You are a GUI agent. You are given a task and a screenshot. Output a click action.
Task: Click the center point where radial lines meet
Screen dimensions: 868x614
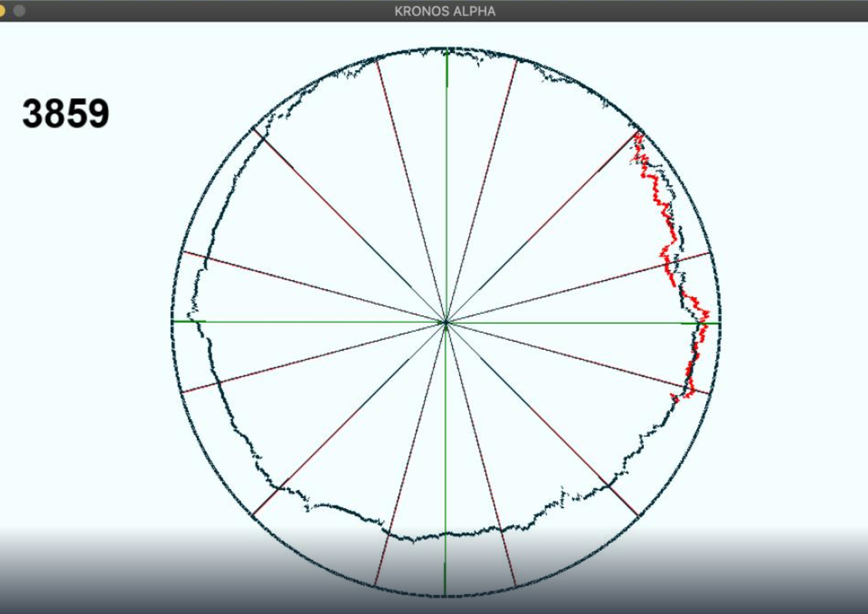point(446,322)
